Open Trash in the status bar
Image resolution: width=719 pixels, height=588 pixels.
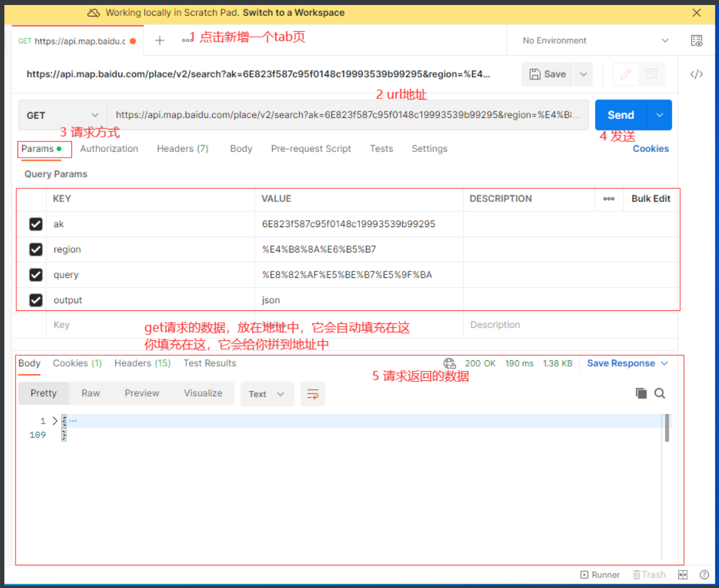tap(649, 575)
